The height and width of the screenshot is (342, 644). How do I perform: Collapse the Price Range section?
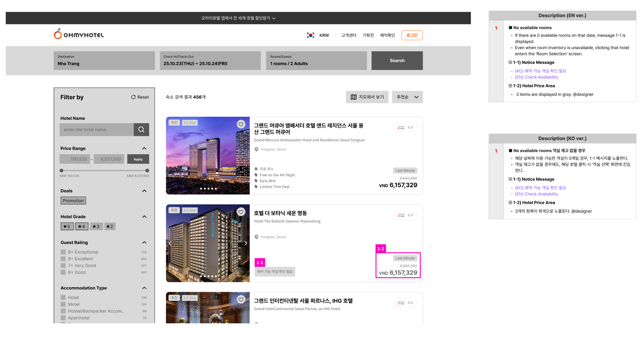point(144,149)
